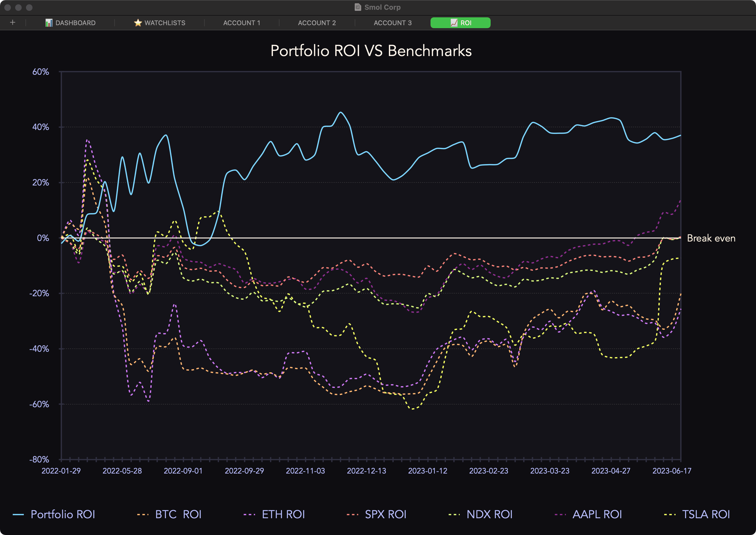Select the BTC ROI legend label
This screenshot has height=535, width=756.
pyautogui.click(x=178, y=515)
